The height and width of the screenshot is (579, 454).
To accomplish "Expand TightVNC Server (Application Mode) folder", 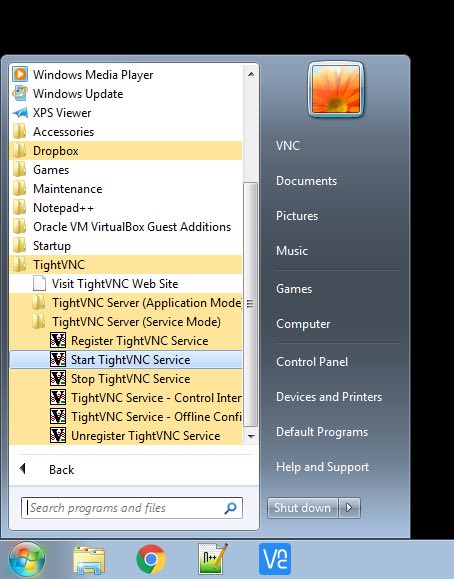I will [126, 303].
